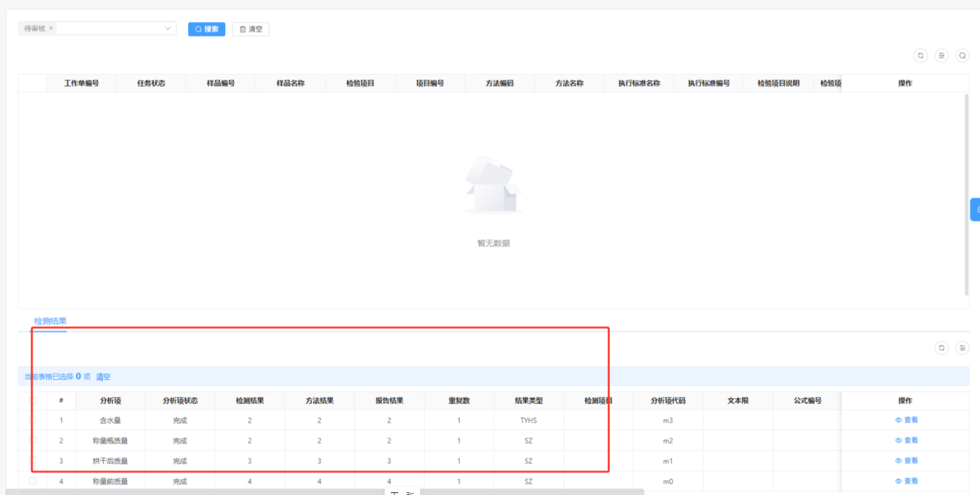Refresh the 检测结果 table using its refresh icon

pos(941,348)
